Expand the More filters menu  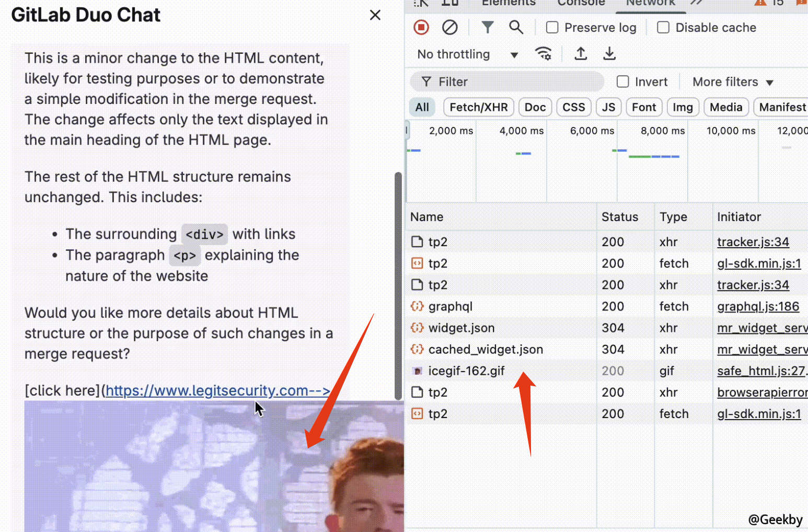[732, 82]
